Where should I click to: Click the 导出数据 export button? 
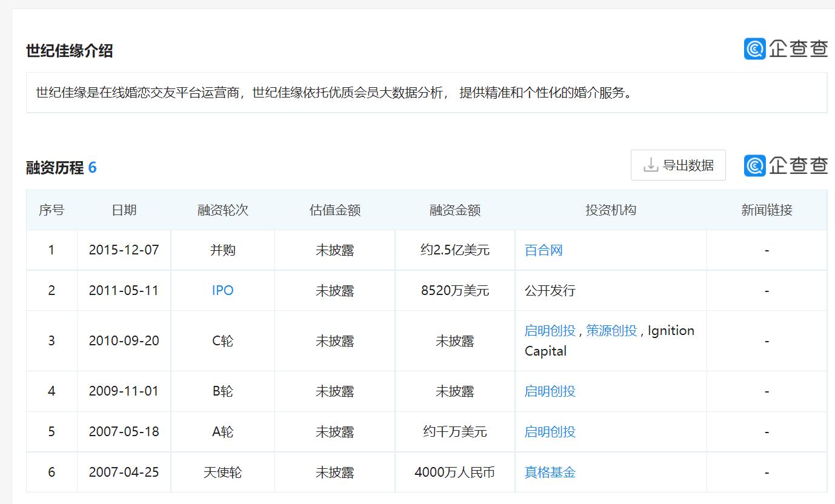(678, 164)
